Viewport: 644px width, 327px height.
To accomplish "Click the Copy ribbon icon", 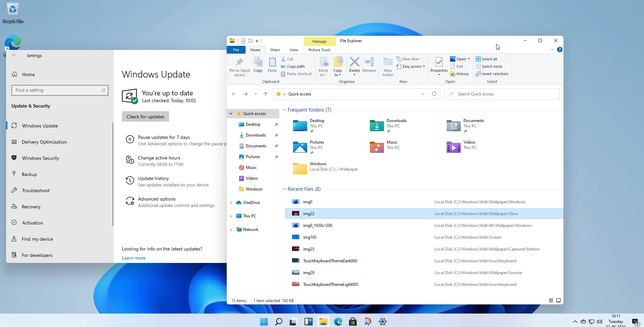I will pos(258,65).
